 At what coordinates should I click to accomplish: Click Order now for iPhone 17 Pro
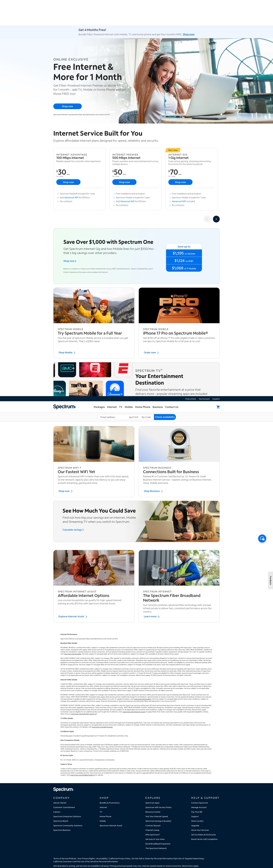coord(151,352)
